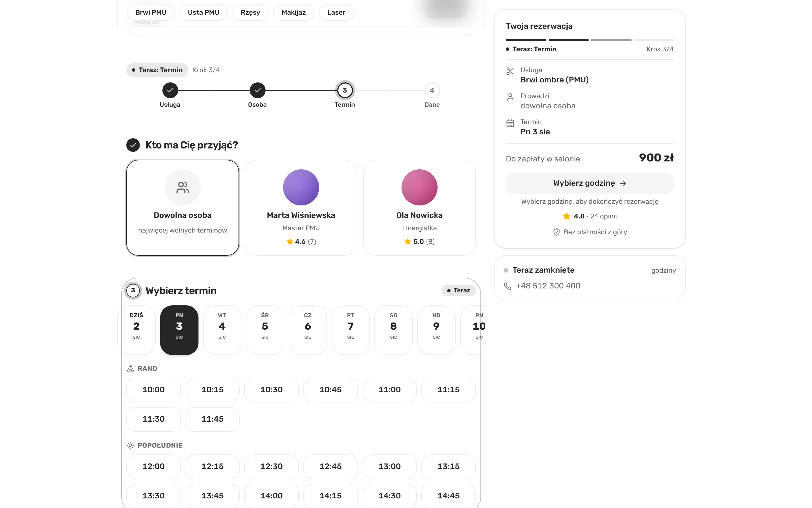Click the Teraz: Termin step pill
The height and width of the screenshot is (508, 812).
click(157, 70)
